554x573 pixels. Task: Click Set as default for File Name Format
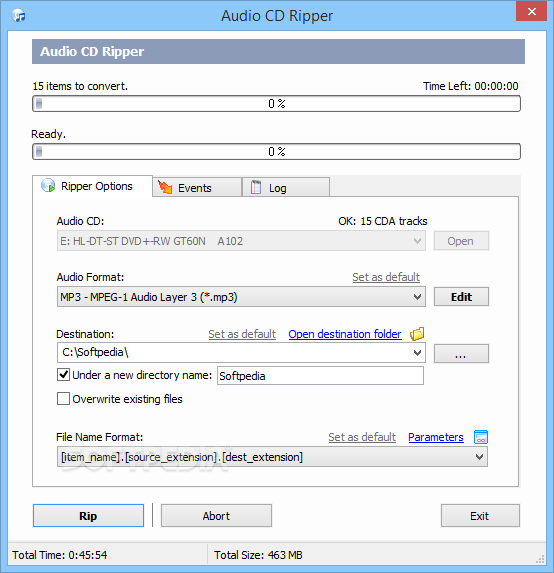[362, 437]
